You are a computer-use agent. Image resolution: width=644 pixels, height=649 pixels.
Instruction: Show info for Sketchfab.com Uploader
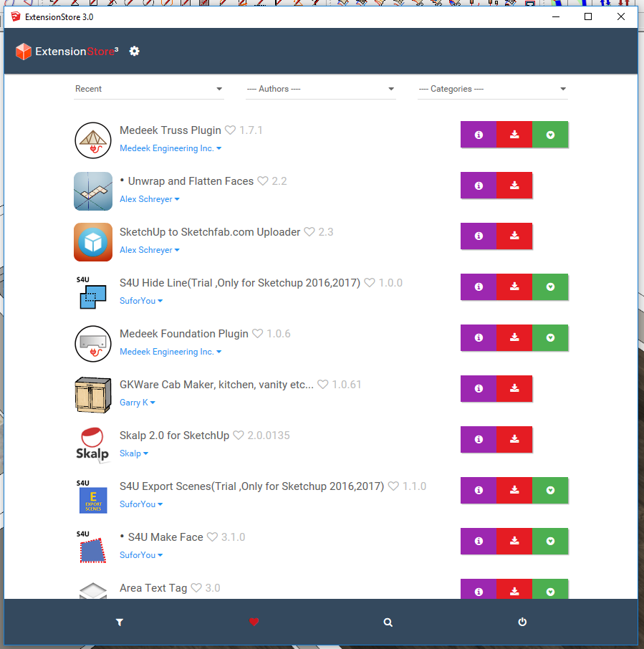coord(479,236)
